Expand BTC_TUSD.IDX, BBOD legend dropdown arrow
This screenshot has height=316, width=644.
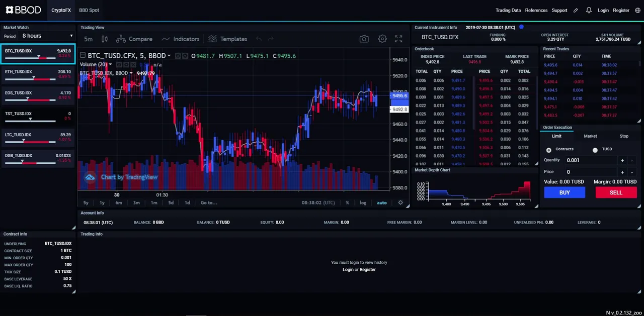pos(131,73)
